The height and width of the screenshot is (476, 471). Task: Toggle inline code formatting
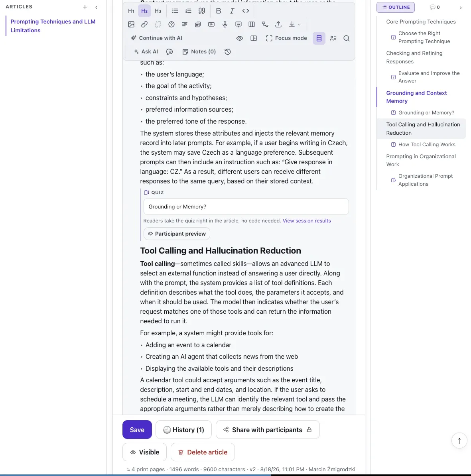[246, 11]
